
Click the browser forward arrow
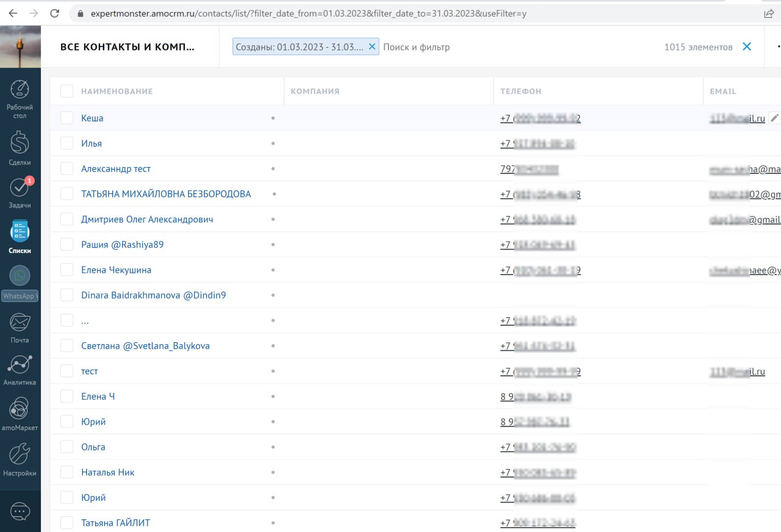coord(34,13)
